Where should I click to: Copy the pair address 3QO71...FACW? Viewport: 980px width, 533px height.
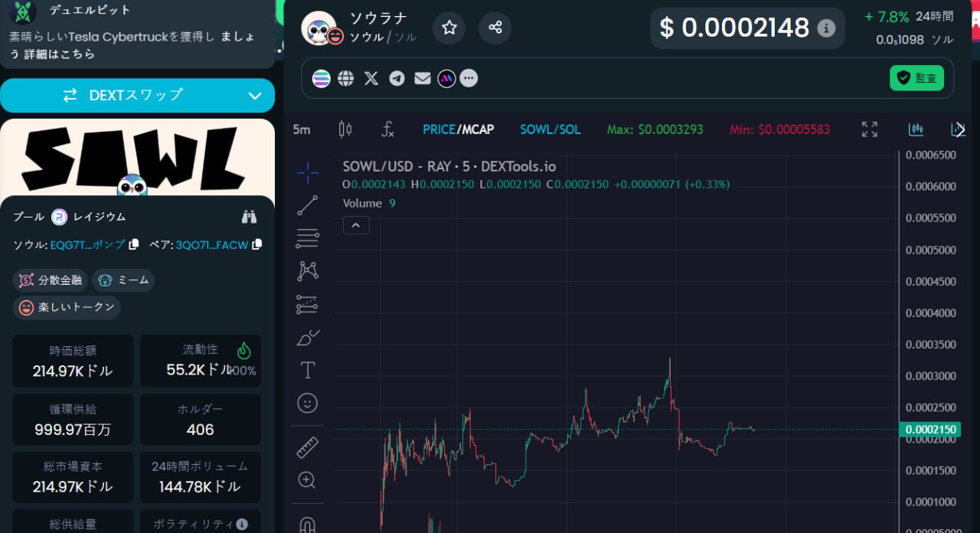(257, 244)
